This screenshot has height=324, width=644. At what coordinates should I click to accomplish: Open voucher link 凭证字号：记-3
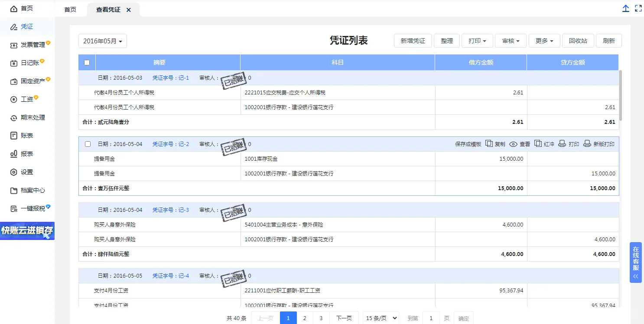[171, 210]
